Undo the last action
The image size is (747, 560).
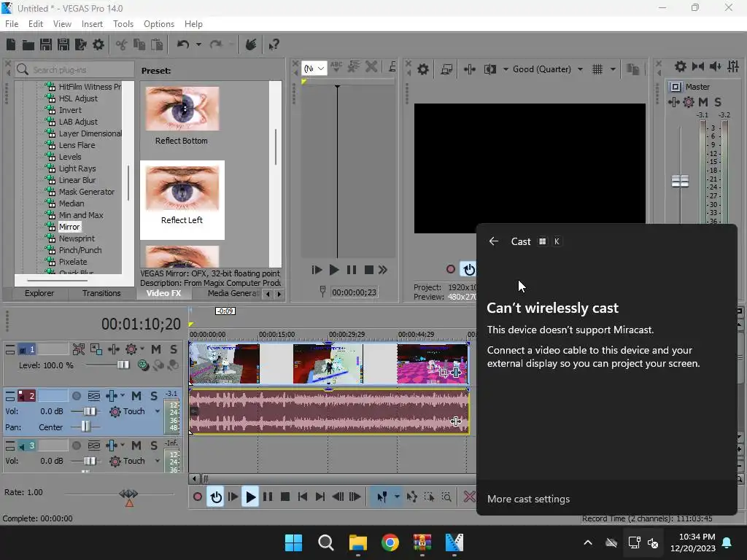[183, 44]
